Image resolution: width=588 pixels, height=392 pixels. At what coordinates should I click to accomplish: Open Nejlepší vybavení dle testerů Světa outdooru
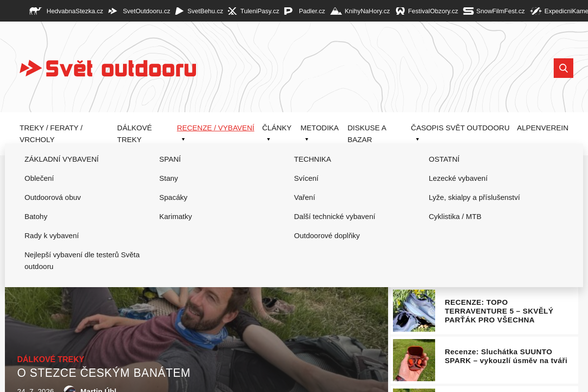(82, 260)
